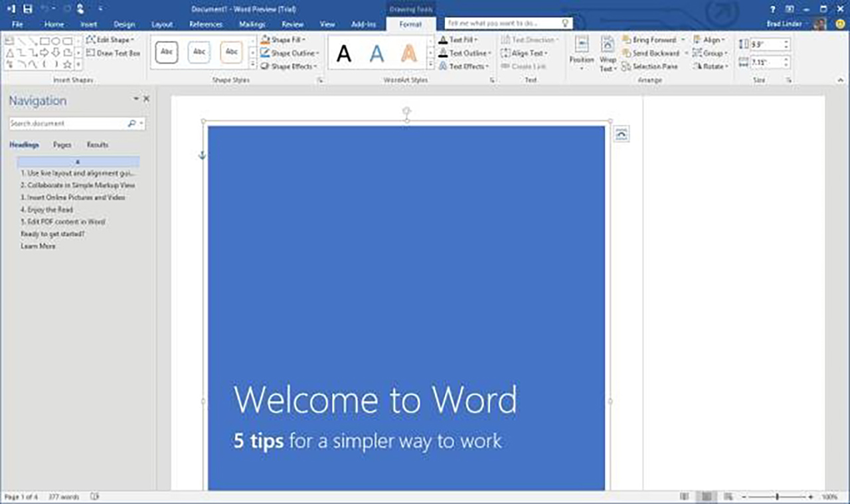Click the rotation handle above the blue shape
The width and height of the screenshot is (850, 504).
(406, 111)
